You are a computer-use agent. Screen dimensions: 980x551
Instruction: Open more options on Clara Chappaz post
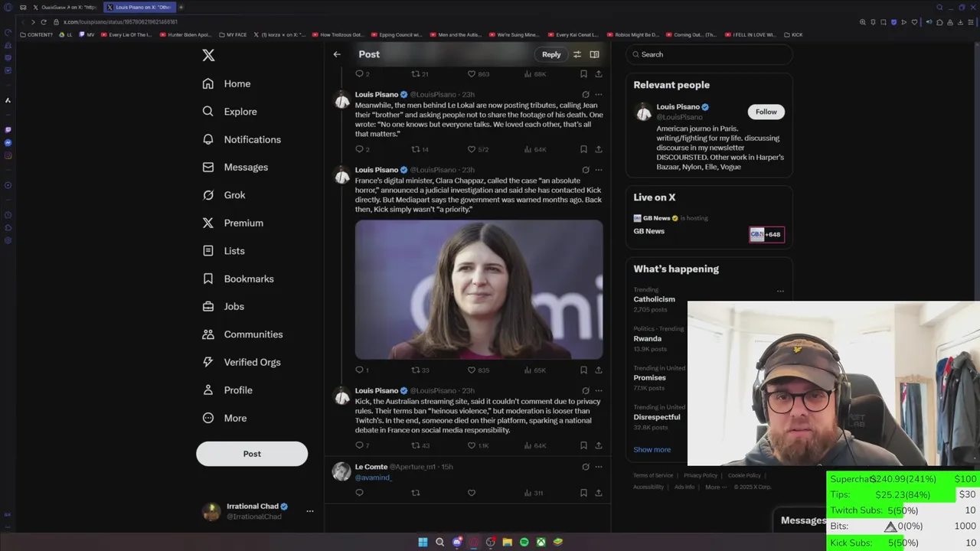599,170
